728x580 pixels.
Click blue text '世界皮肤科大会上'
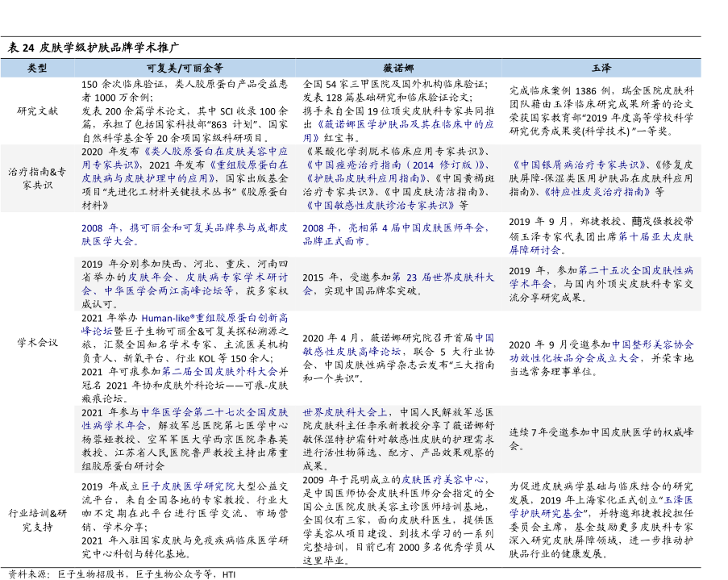(x=345, y=412)
